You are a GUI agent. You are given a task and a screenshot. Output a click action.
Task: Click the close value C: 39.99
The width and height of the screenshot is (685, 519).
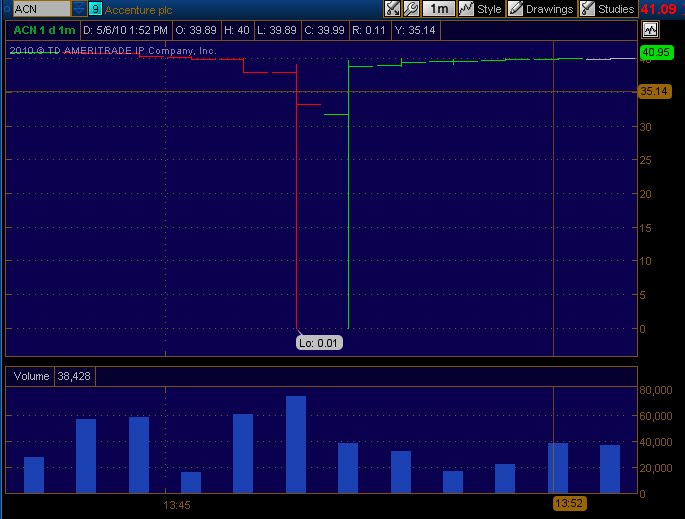[x=325, y=30]
